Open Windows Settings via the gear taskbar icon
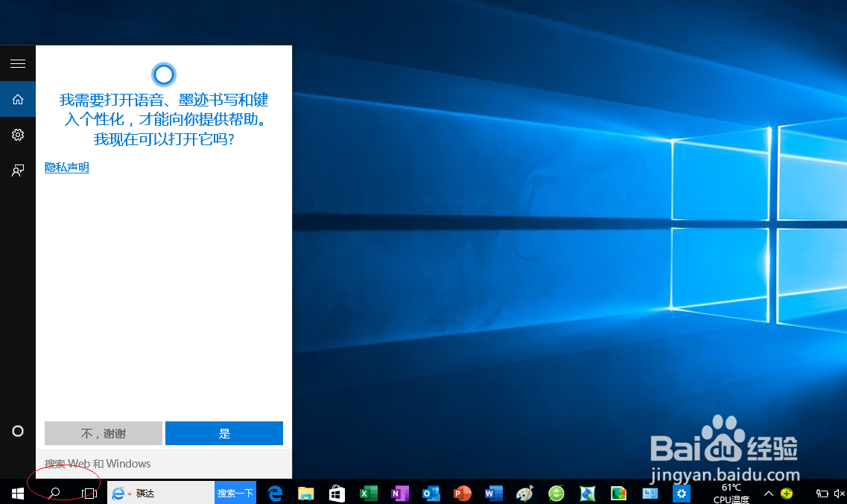The width and height of the screenshot is (847, 504). 681,493
